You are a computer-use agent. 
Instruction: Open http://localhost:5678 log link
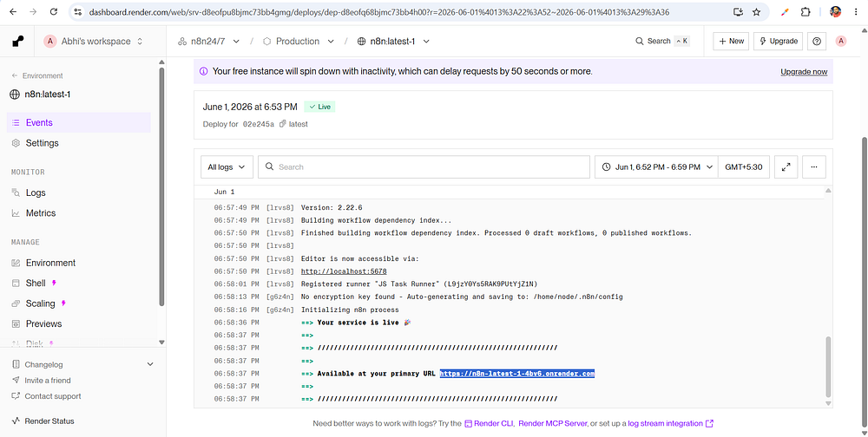[344, 271]
